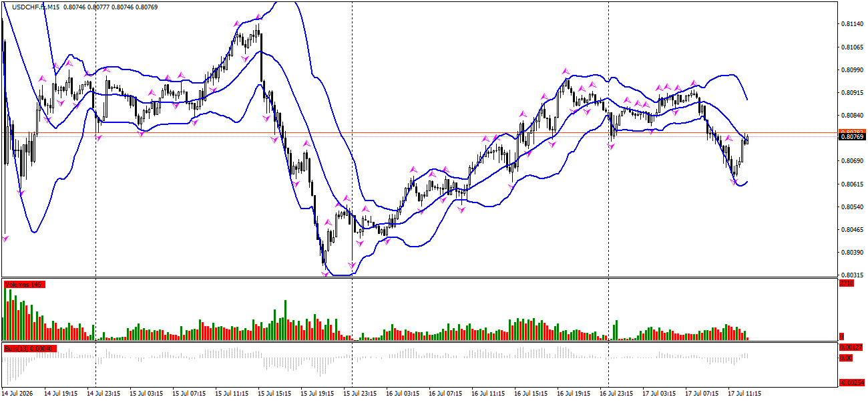
Task: Click the 15 Jul 19:15 time label
Action: pyautogui.click(x=316, y=394)
